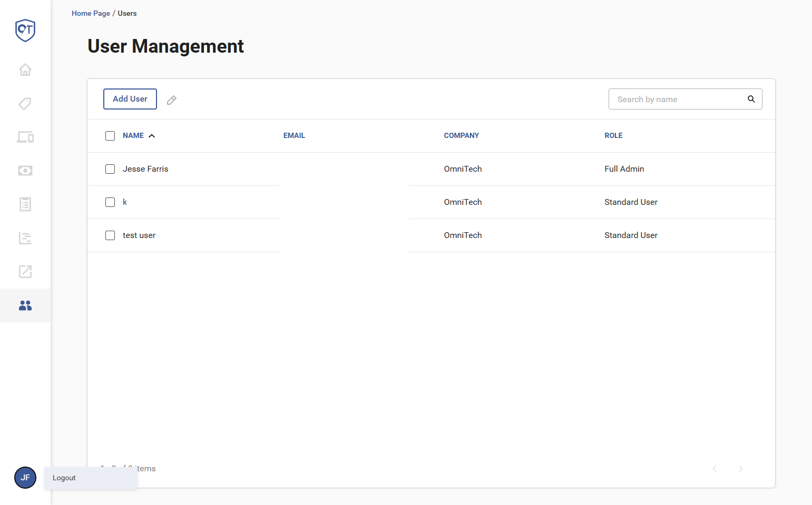Click the COMPANY column header
The height and width of the screenshot is (505, 812).
(x=462, y=135)
